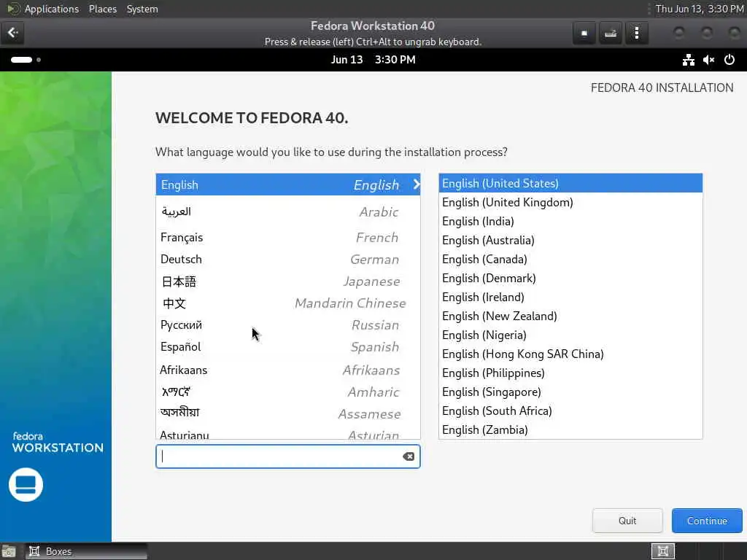This screenshot has width=747, height=560.
Task: Open the three-dot menu in Boxes header
Action: click(x=636, y=34)
